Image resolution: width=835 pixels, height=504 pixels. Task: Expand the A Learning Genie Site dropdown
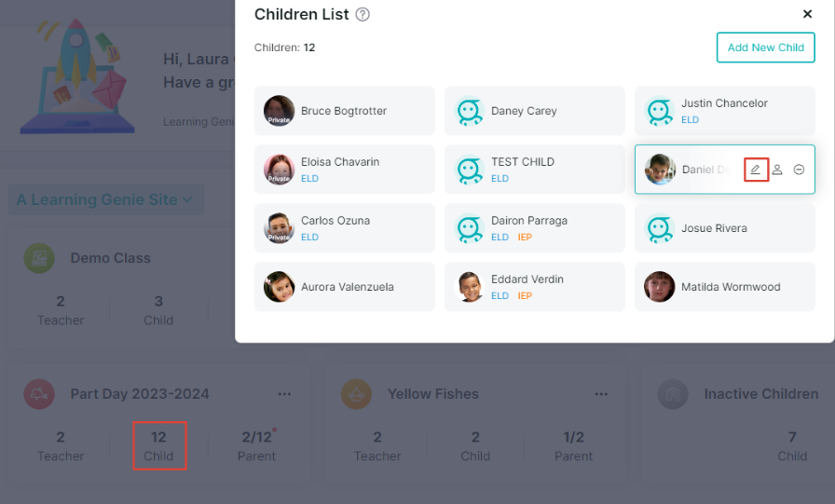[x=105, y=199]
